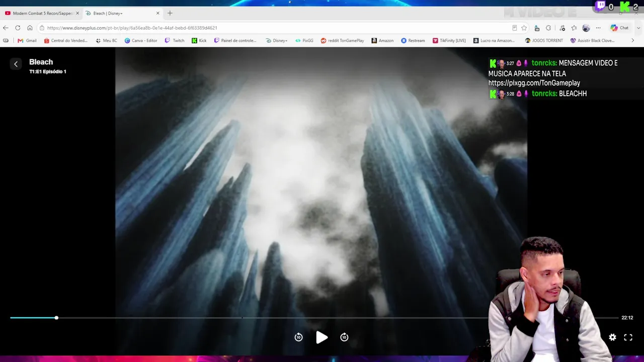Open the Assistir Black Clover bookmark

click(592, 40)
